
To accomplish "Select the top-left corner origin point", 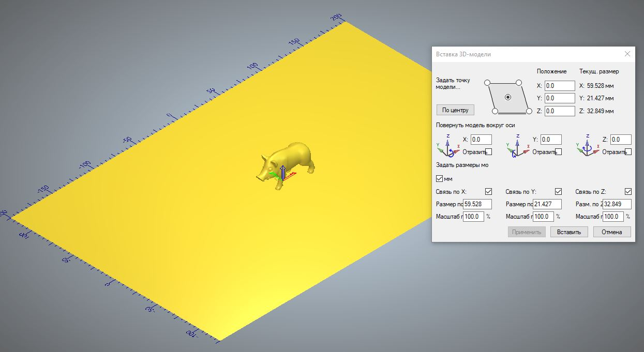I will pos(487,83).
